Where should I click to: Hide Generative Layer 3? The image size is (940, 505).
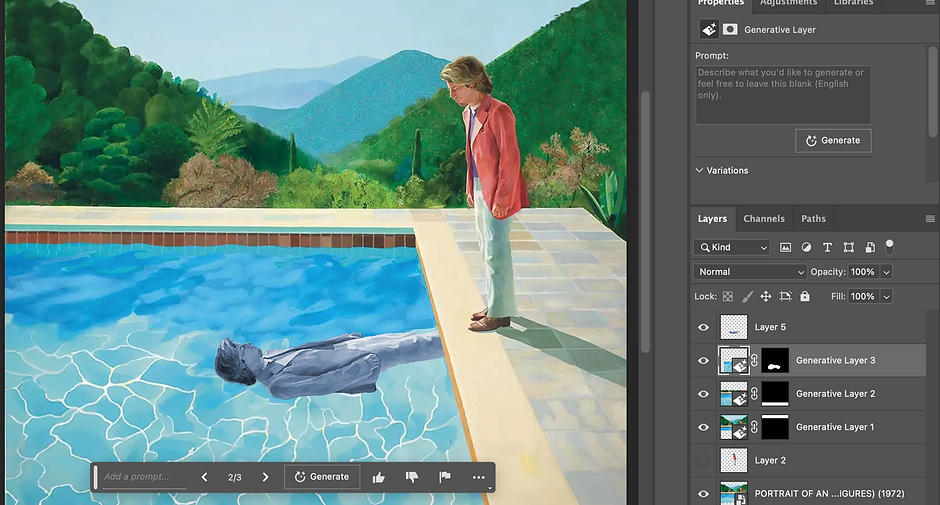tap(703, 361)
